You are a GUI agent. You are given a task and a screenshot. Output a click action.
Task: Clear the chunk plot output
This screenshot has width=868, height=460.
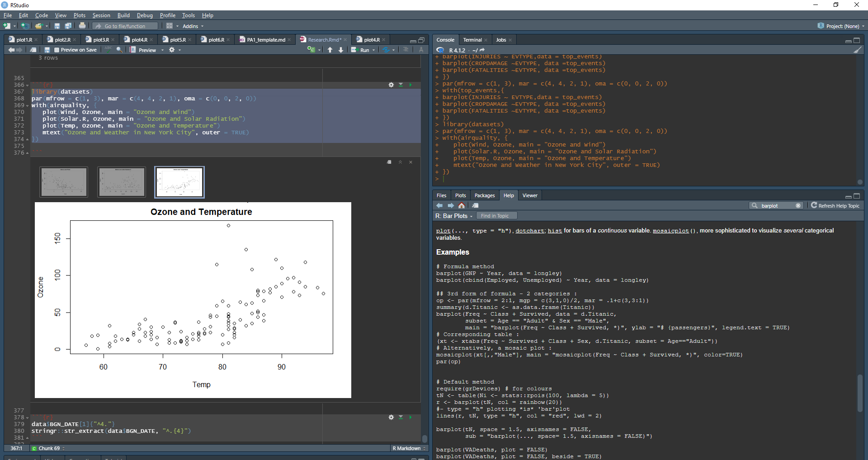[x=410, y=162]
